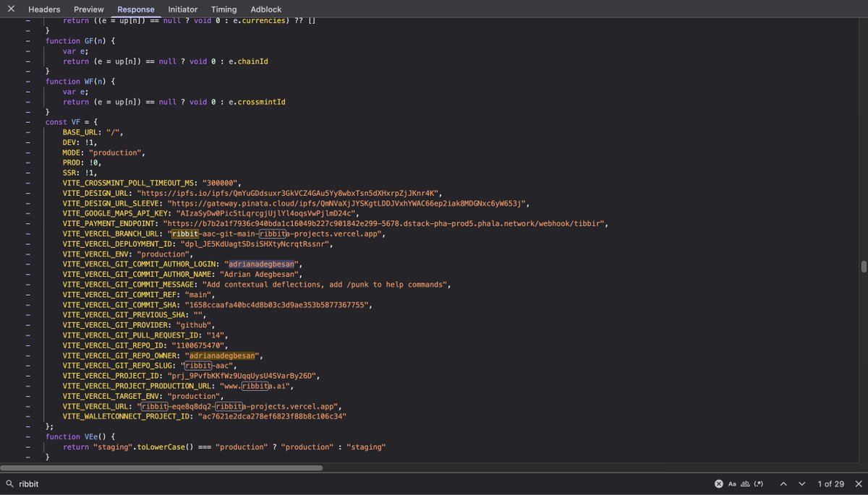Click the BASE_URL line
868x495 pixels.
pos(93,132)
